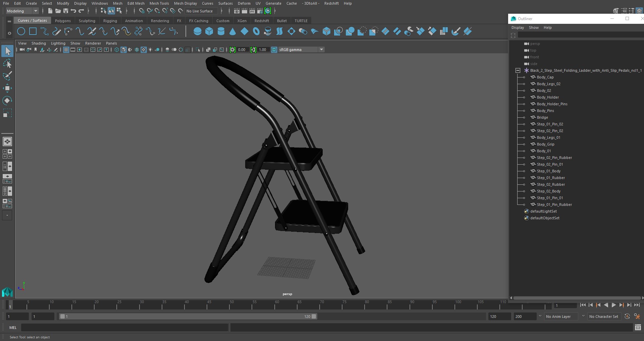Click the Save Scene icon
Image resolution: width=644 pixels, height=341 pixels.
pos(66,11)
